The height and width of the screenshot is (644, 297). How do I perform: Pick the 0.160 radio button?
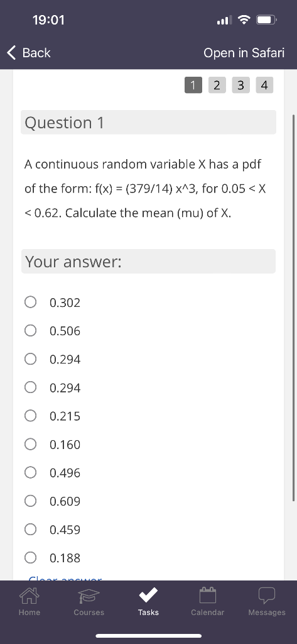coord(30,445)
